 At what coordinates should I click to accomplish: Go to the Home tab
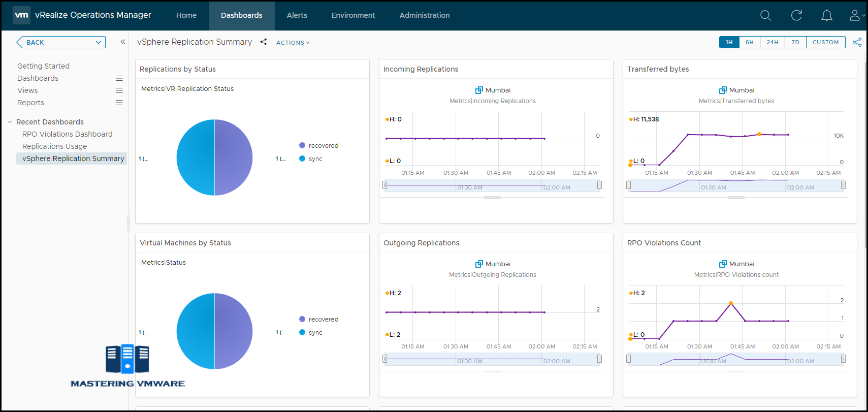pyautogui.click(x=186, y=15)
